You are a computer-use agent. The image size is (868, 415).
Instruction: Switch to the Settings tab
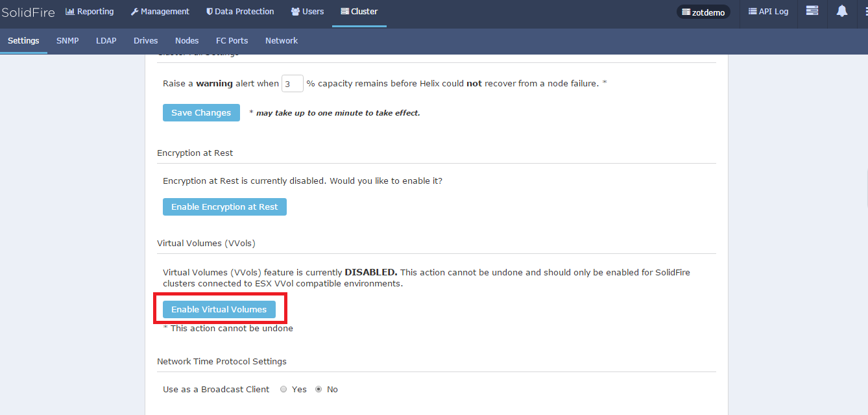point(23,40)
